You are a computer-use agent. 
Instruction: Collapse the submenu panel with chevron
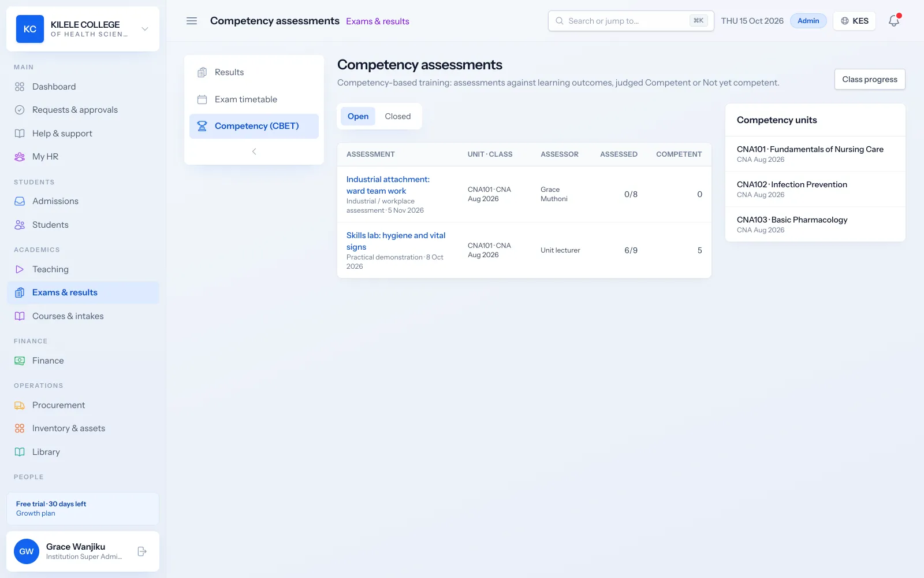(254, 151)
